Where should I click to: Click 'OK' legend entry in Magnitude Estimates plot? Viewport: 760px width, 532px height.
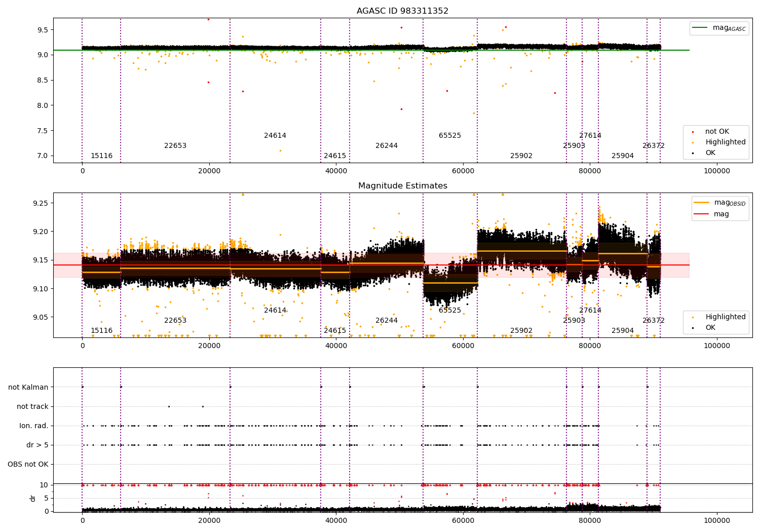tap(710, 328)
